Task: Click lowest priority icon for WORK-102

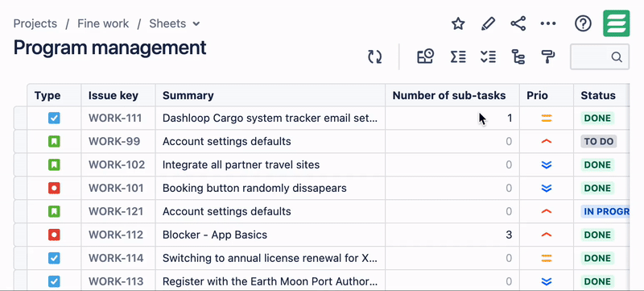Action: [547, 164]
